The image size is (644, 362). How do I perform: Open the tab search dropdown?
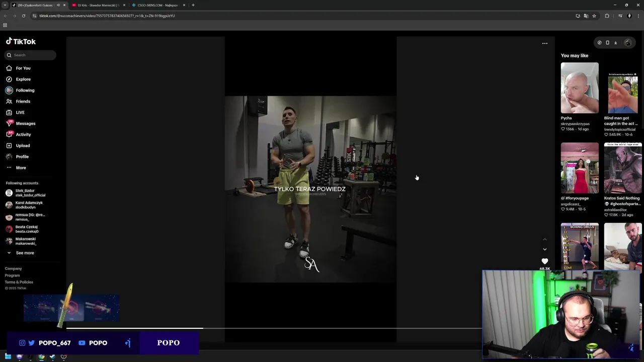click(5, 5)
